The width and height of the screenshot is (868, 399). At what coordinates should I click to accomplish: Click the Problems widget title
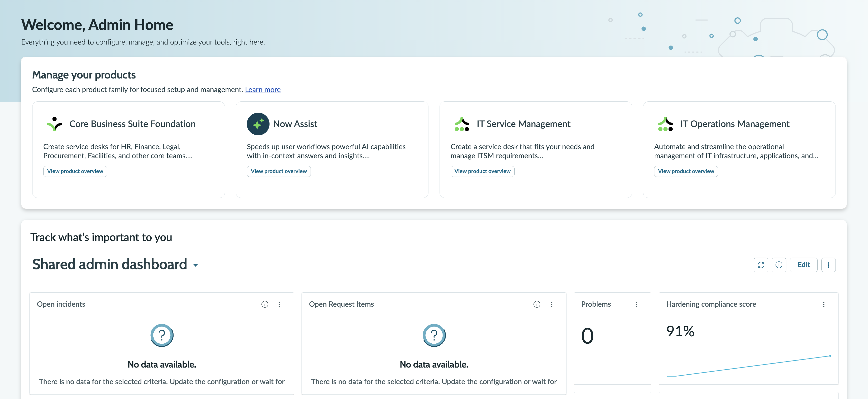pyautogui.click(x=596, y=304)
